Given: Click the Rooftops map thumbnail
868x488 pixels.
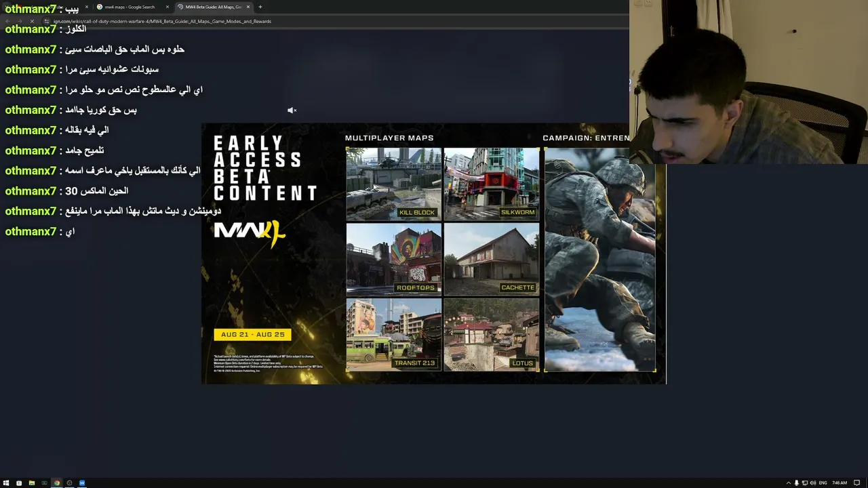Looking at the screenshot, I should 393,260.
